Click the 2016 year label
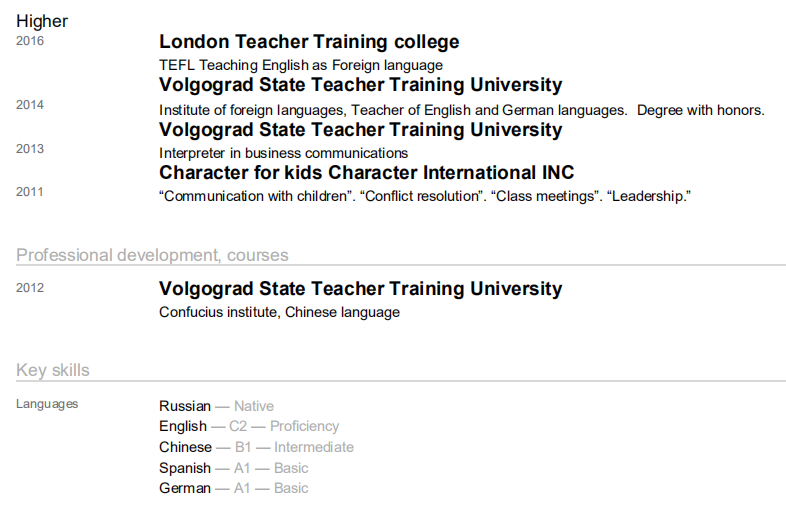The width and height of the screenshot is (786, 511). coord(30,41)
